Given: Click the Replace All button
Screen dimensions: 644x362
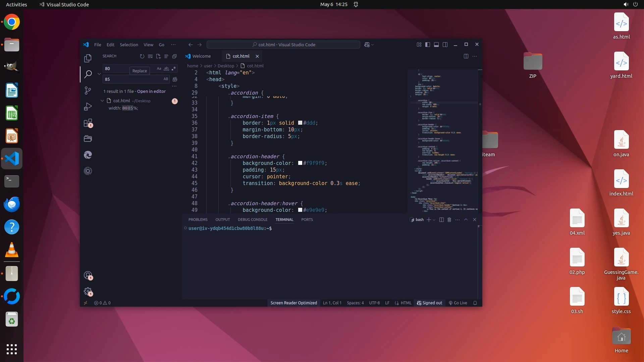Looking at the screenshot, I should [175, 79].
